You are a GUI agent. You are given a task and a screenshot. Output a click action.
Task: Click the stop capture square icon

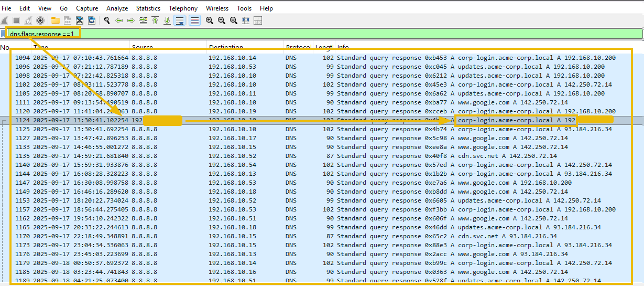[x=16, y=20]
